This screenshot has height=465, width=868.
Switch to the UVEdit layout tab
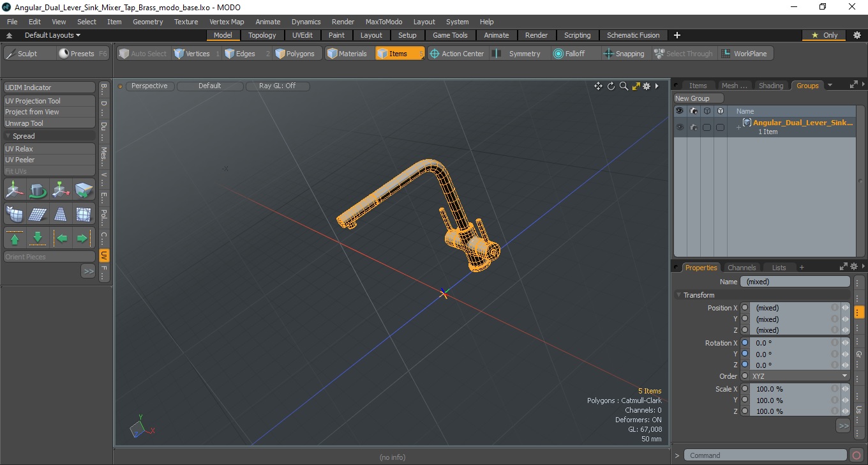click(303, 35)
